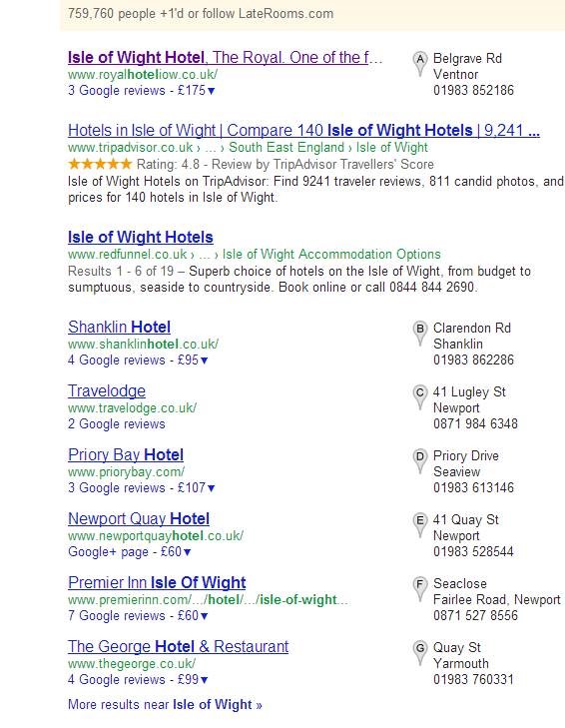Expand Newport Quay Hotel £60 price arrow

(x=187, y=552)
